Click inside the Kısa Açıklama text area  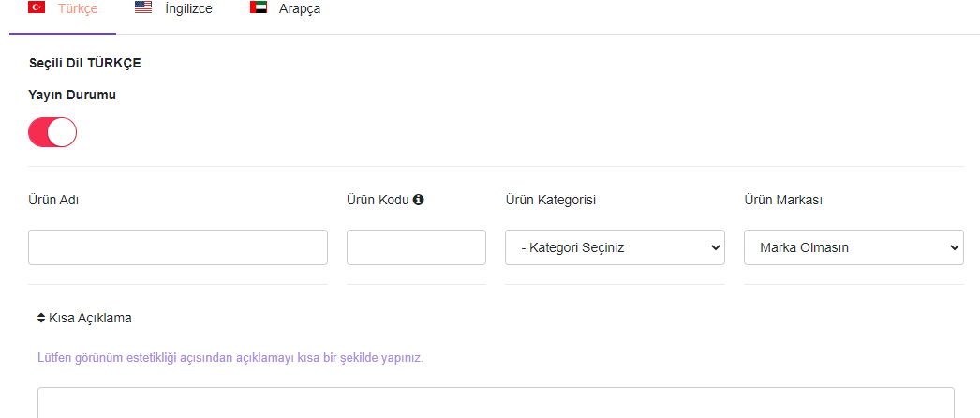click(x=497, y=403)
